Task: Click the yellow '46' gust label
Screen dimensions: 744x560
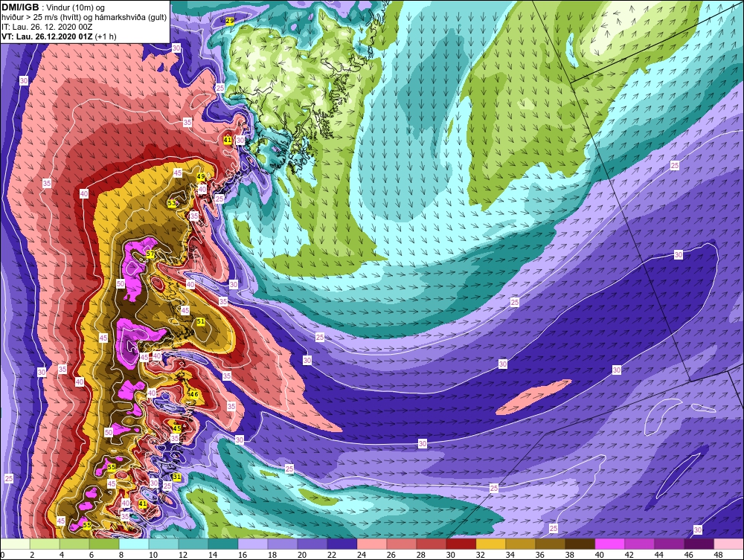Action: pos(193,394)
